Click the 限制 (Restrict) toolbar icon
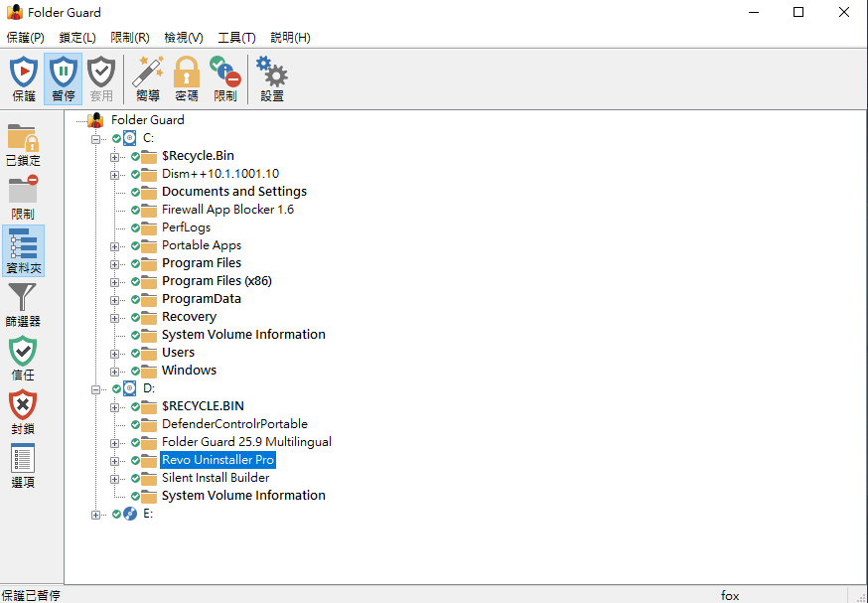This screenshot has height=603, width=868. tap(225, 78)
